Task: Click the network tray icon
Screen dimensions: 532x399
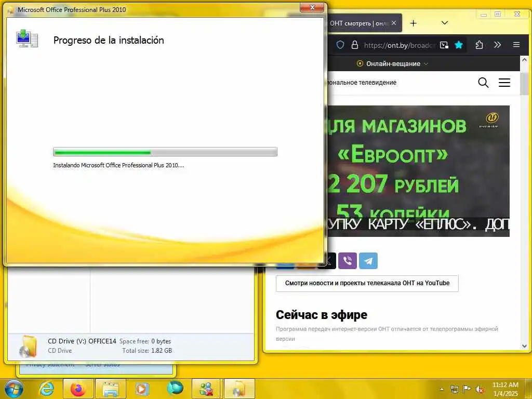Action: click(x=454, y=389)
